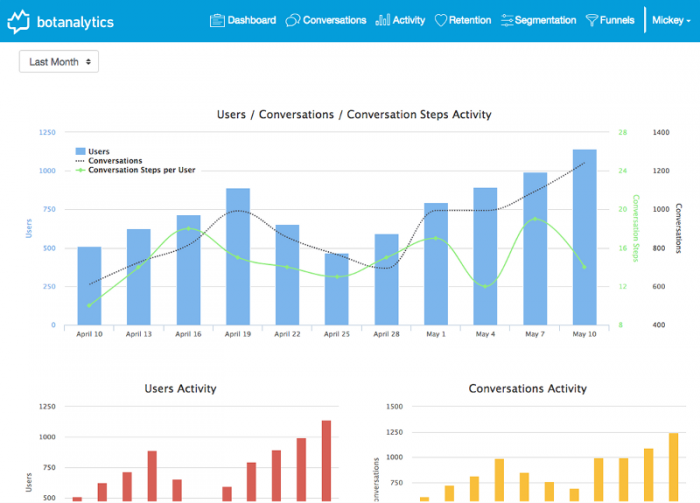Click the April 22 users bar

(288, 275)
